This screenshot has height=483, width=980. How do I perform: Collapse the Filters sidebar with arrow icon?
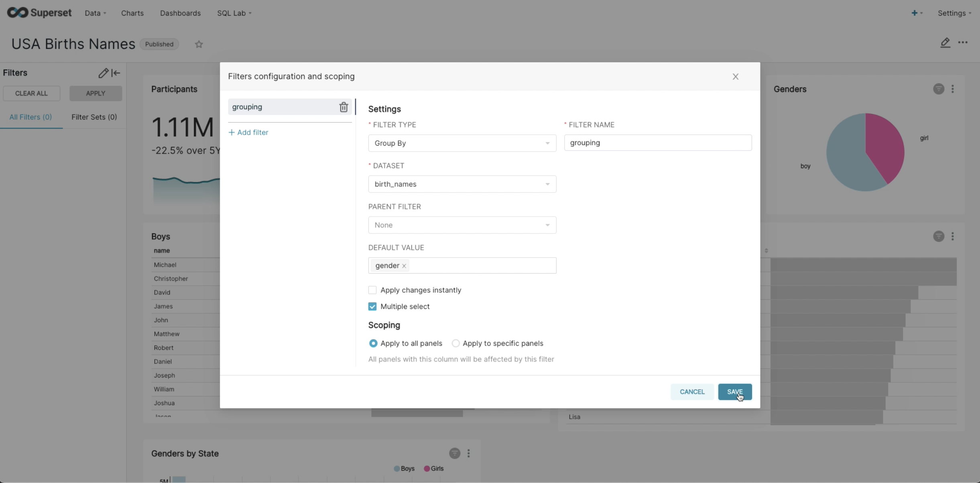[116, 73]
